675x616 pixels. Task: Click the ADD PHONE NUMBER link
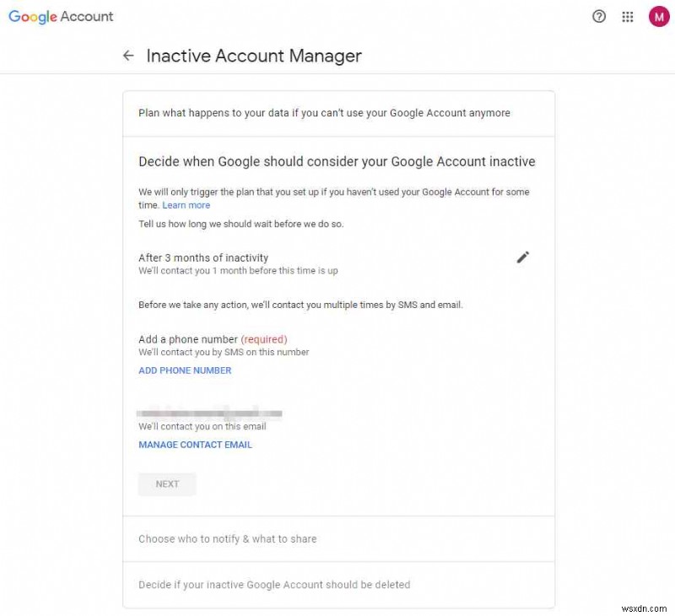tap(185, 370)
